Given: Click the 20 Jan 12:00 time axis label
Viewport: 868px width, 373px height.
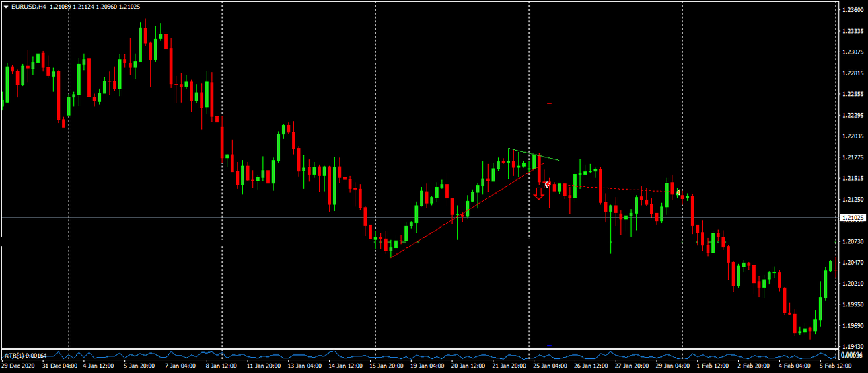Looking at the screenshot, I should tap(468, 366).
